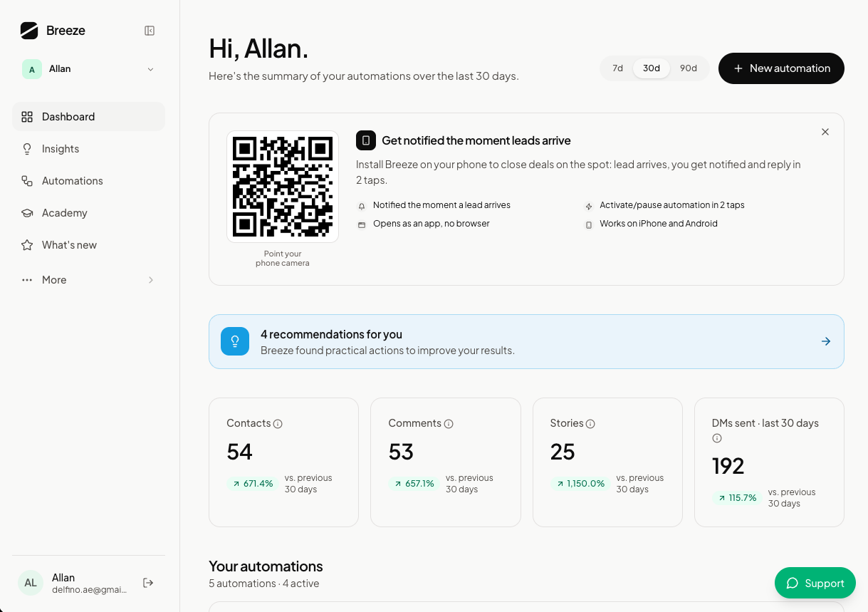868x612 pixels.
Task: Click the AL avatar in sidebar footer
Action: pyautogui.click(x=31, y=583)
